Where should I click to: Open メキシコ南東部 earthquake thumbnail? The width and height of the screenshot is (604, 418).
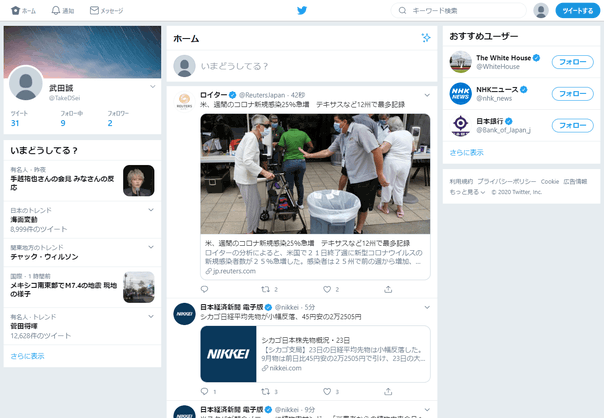(139, 287)
